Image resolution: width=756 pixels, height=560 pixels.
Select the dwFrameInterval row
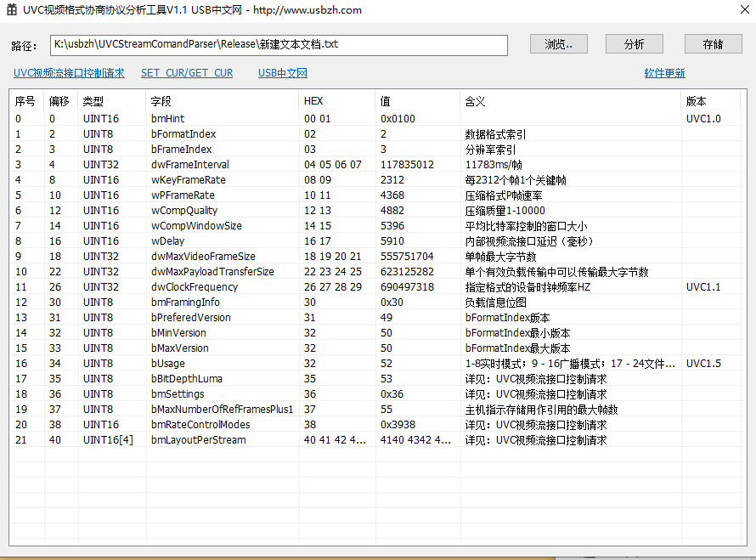pyautogui.click(x=190, y=165)
